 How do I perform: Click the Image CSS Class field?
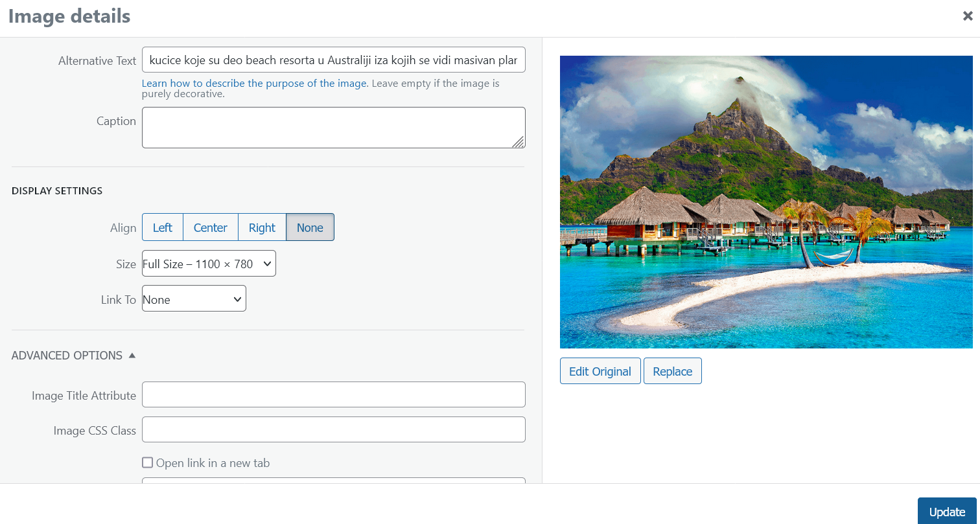(333, 429)
